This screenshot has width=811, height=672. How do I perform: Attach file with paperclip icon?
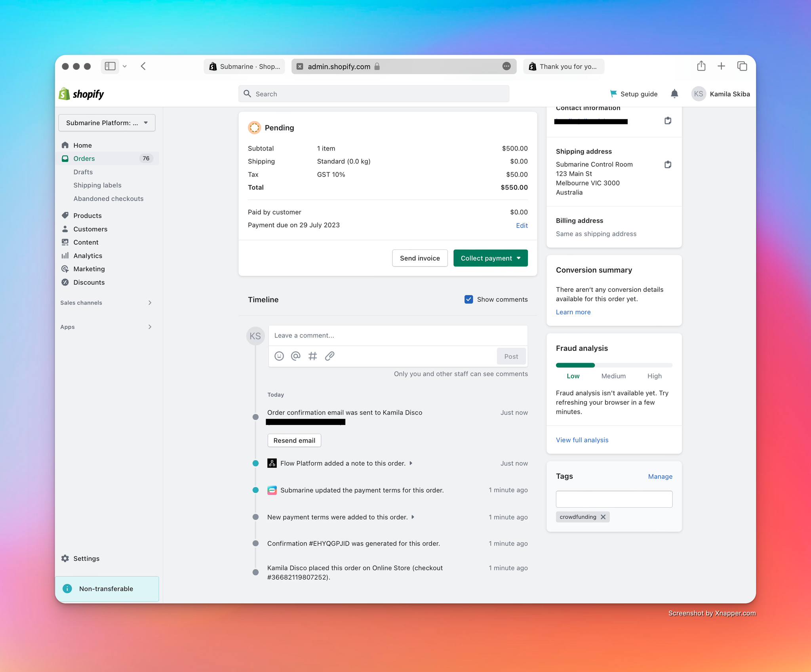pos(329,356)
